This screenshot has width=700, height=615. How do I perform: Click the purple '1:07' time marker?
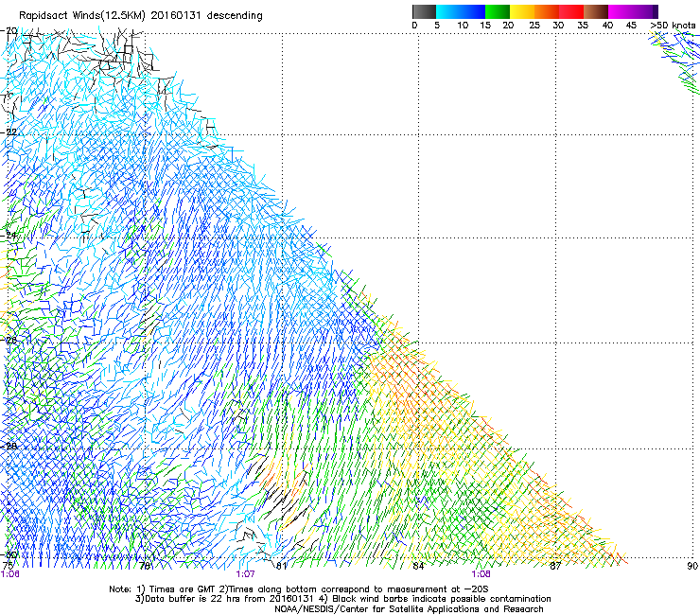pos(245,574)
